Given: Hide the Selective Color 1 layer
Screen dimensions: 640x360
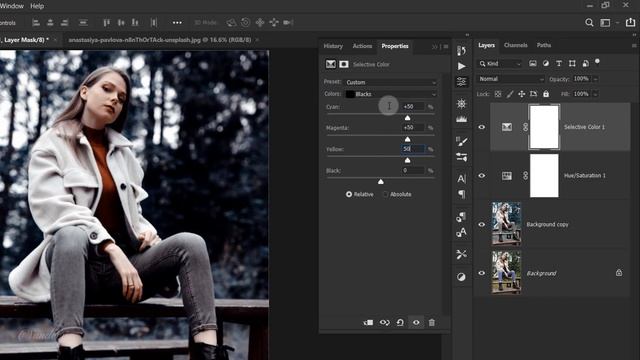Looking at the screenshot, I should [x=482, y=127].
